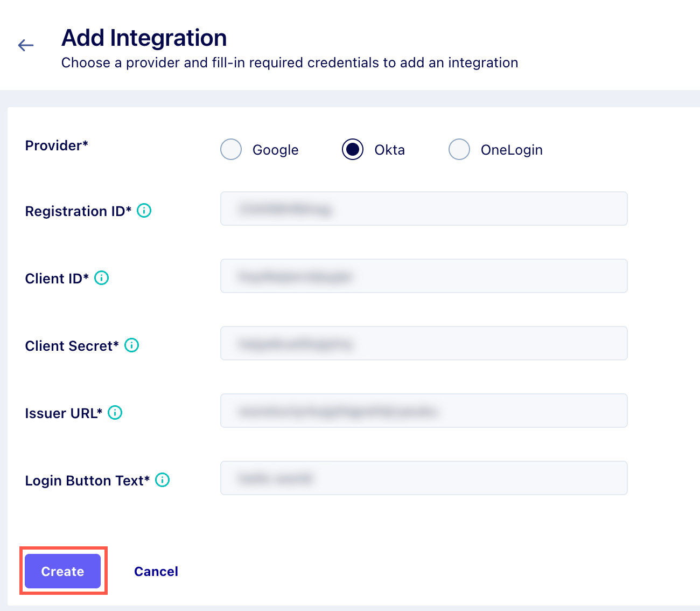Click the Issuer URL label text
This screenshot has width=700, height=611.
(x=64, y=413)
